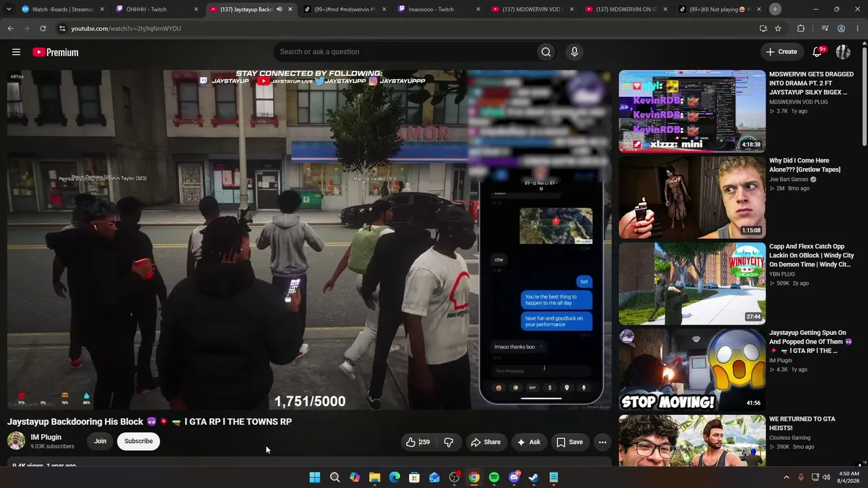Screen dimensions: 868x488
Task: Go back to the previous page
Action: tap(10, 28)
